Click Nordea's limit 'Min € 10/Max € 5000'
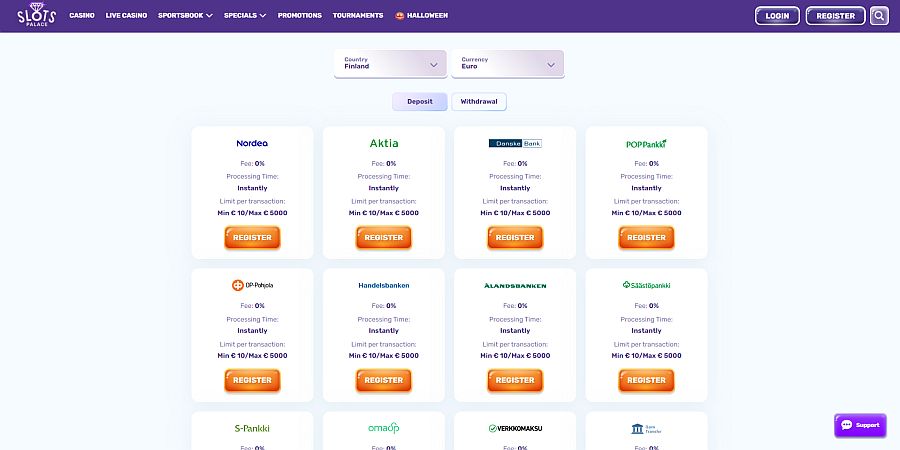The height and width of the screenshot is (450, 900). click(252, 213)
